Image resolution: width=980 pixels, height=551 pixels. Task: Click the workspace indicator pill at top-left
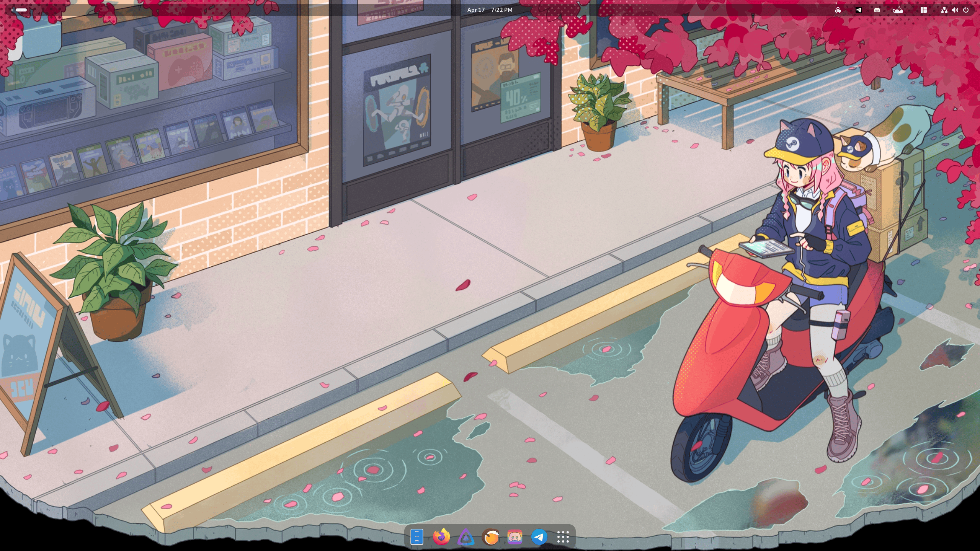tap(21, 10)
